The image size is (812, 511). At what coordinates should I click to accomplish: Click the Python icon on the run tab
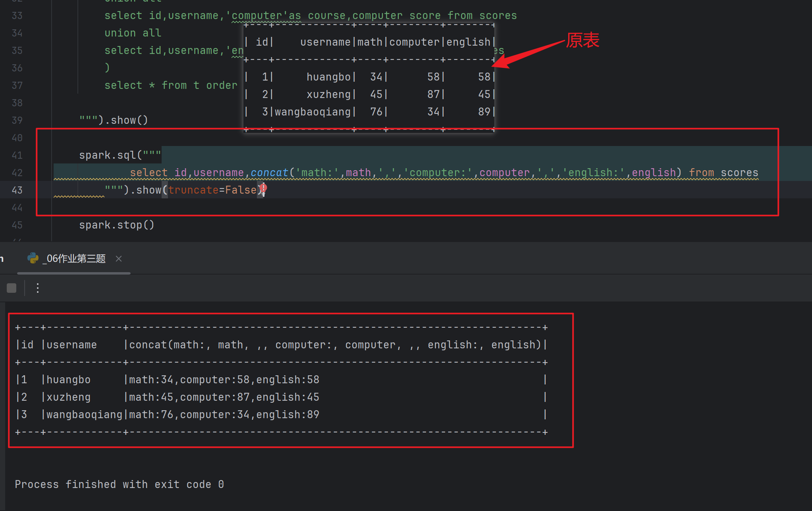(x=33, y=259)
